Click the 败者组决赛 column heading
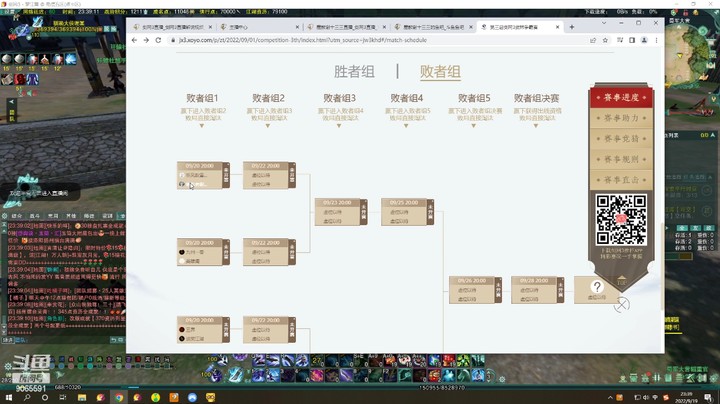Viewport: 720px width, 404px height. (x=536, y=98)
